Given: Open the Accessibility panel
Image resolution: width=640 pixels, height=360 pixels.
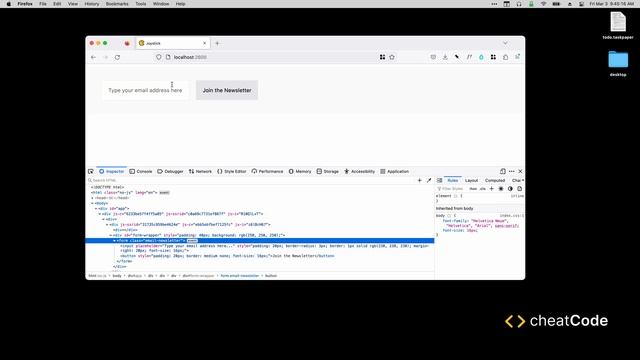Looking at the screenshot, I should point(359,171).
